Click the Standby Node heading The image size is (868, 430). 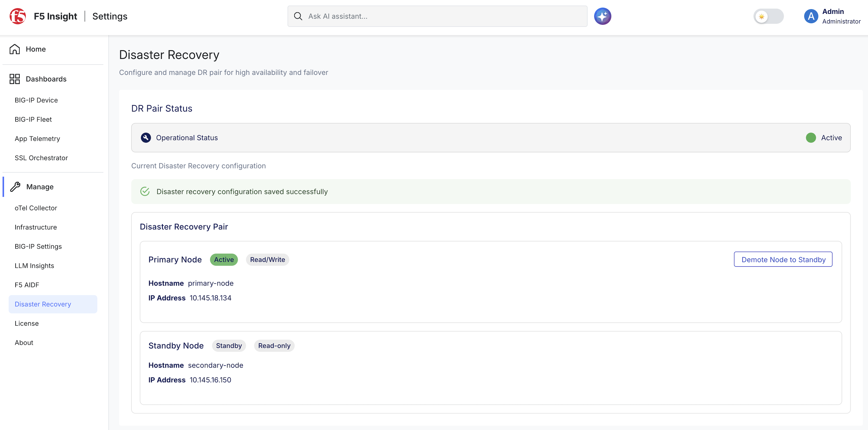click(x=176, y=346)
